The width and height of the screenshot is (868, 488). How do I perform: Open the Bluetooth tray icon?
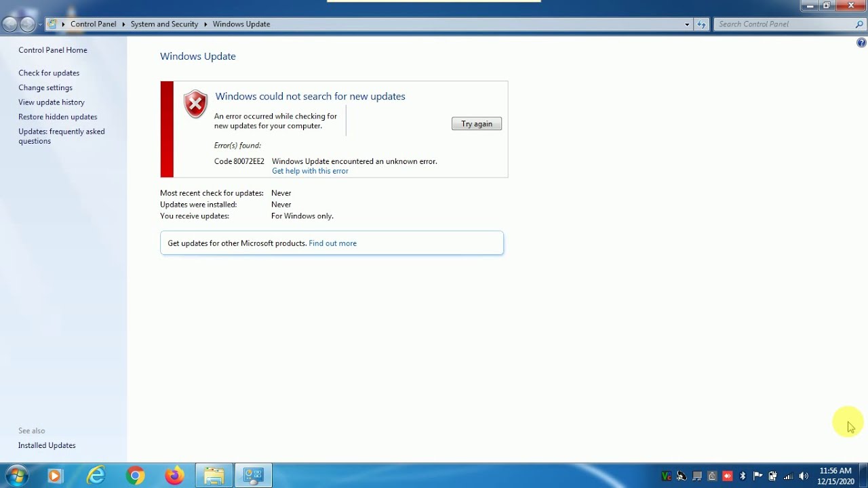point(743,476)
